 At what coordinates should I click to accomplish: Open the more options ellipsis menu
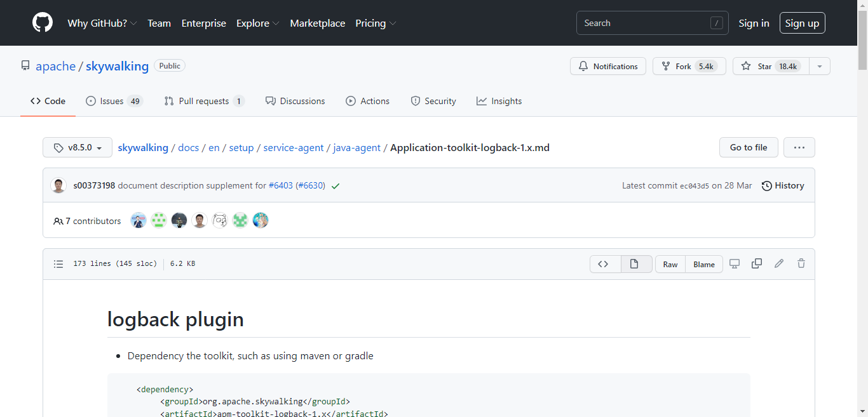pos(799,147)
